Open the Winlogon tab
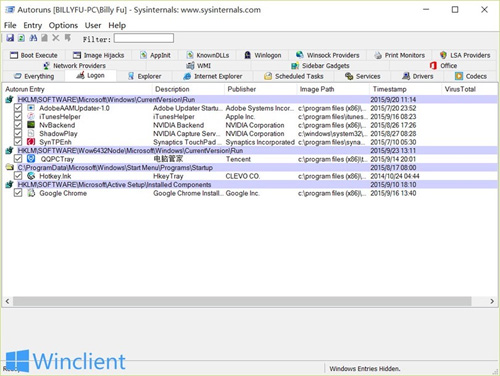The image size is (500, 376). click(263, 55)
